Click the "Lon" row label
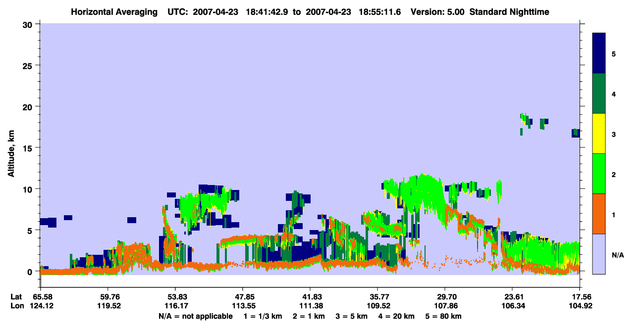 tap(16, 306)
